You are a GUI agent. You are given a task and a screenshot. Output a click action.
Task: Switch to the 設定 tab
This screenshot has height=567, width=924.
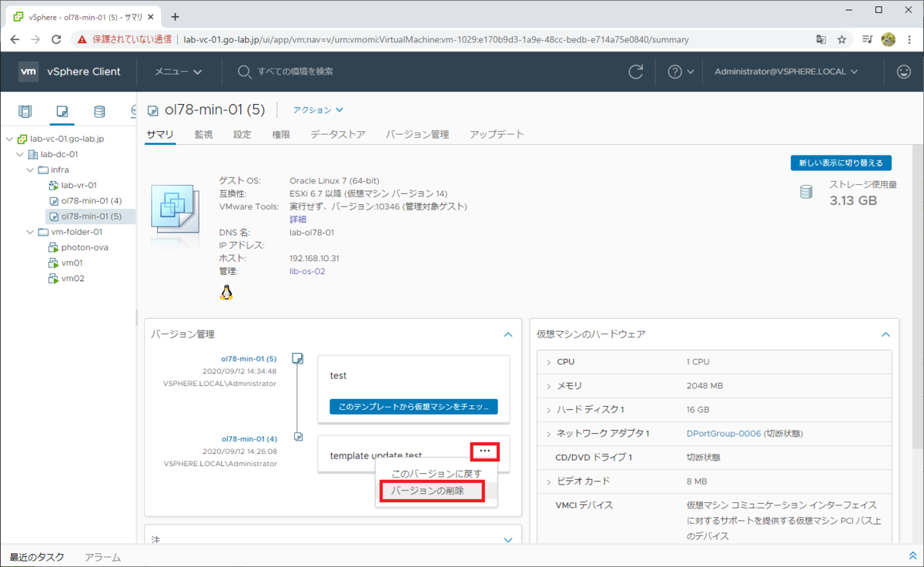tap(243, 134)
